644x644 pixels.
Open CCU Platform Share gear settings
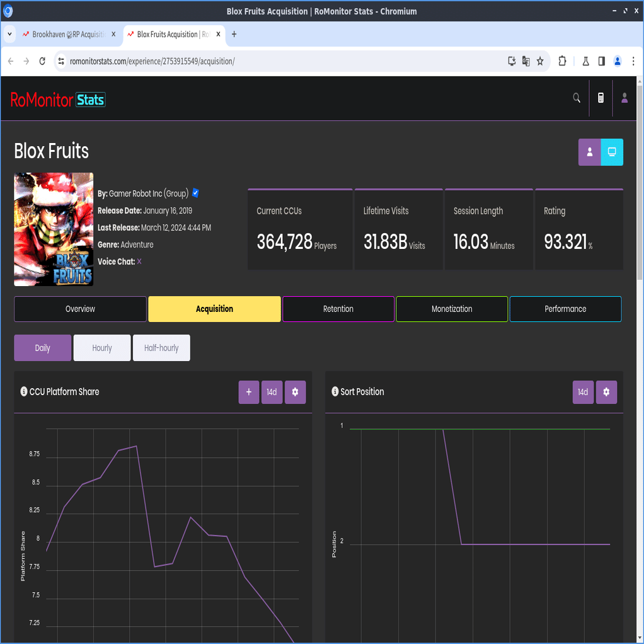click(x=295, y=392)
